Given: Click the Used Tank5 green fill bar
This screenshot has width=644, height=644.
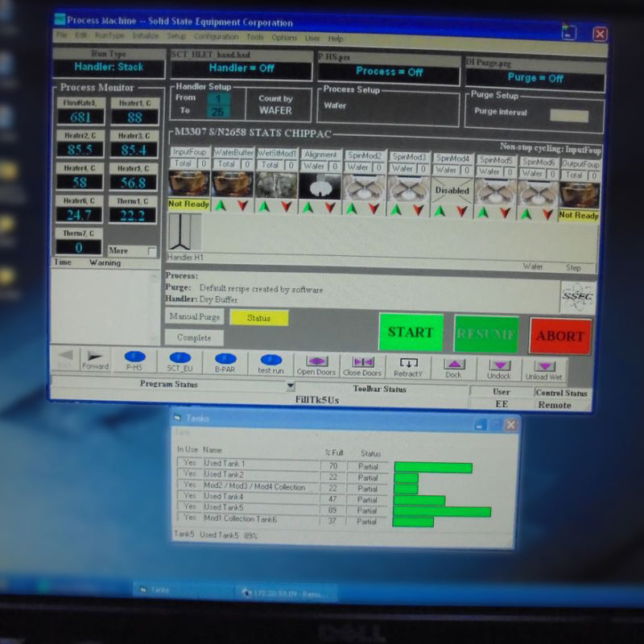Looking at the screenshot, I should pos(442,512).
